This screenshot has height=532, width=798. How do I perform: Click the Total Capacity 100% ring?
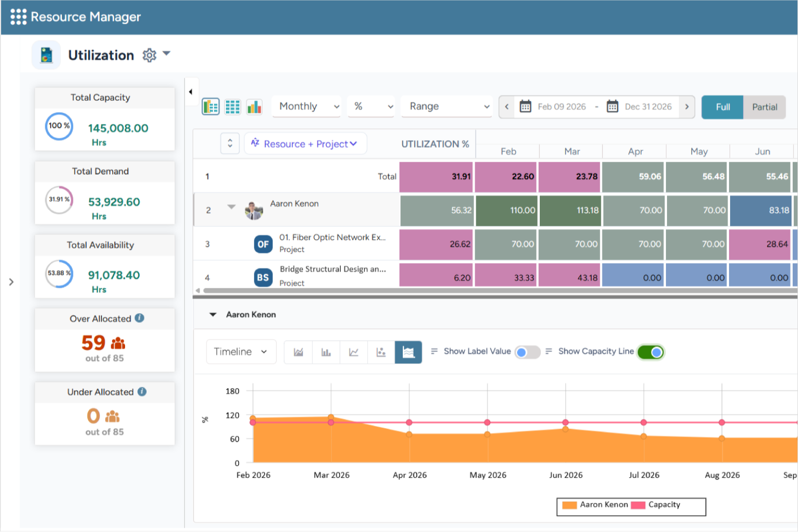[59, 126]
